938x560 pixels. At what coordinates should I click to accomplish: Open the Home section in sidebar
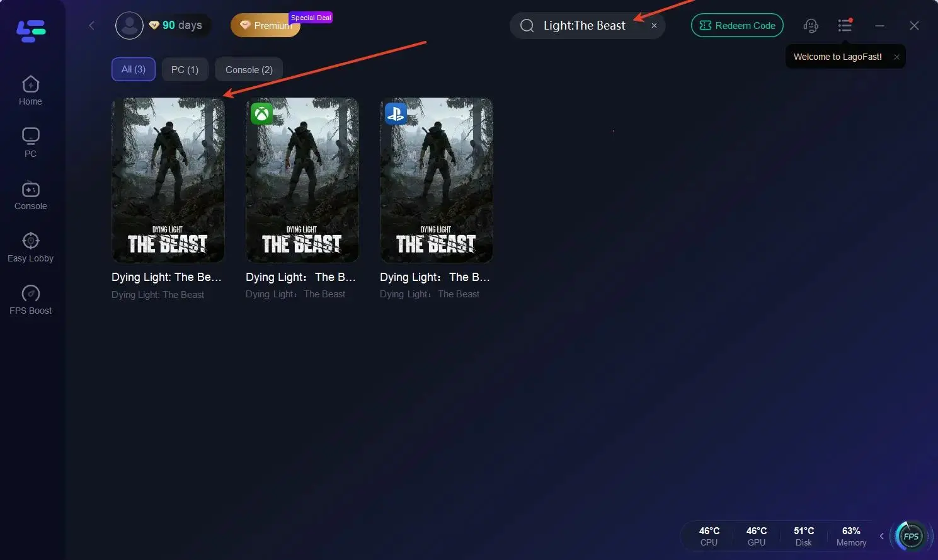30,91
